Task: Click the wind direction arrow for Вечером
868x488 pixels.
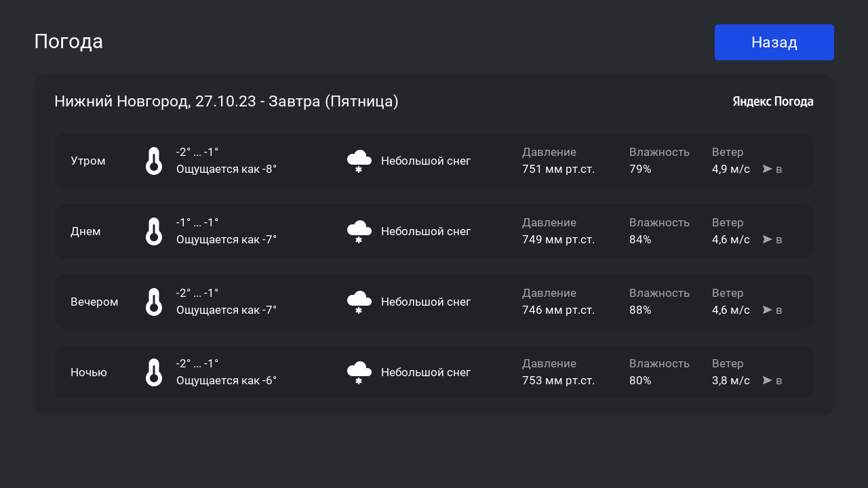Action: (x=767, y=310)
